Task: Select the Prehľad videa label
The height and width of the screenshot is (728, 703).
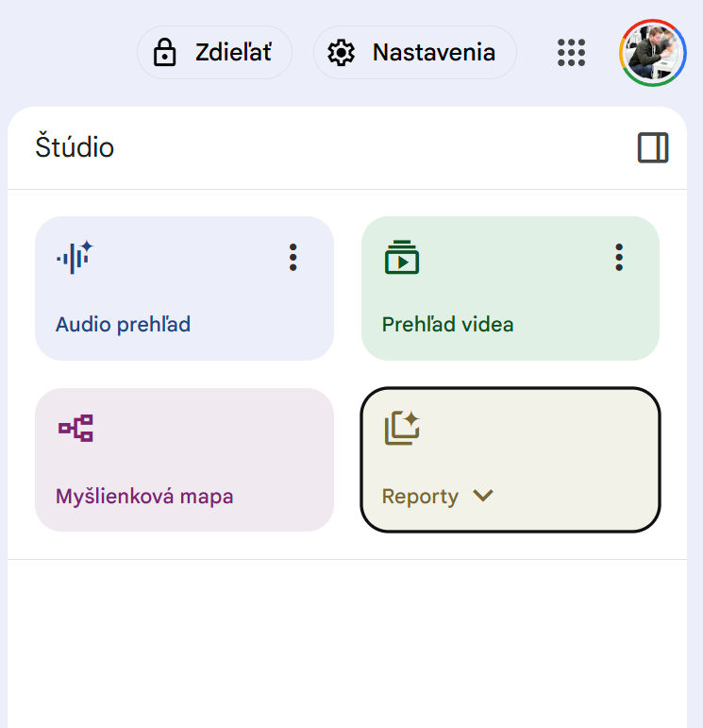Action: point(447,325)
